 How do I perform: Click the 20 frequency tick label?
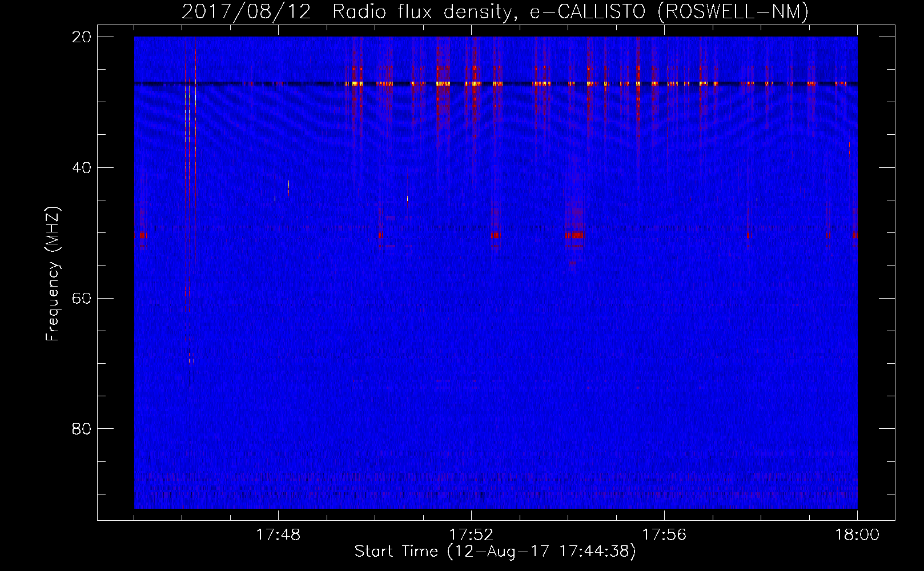(x=82, y=37)
